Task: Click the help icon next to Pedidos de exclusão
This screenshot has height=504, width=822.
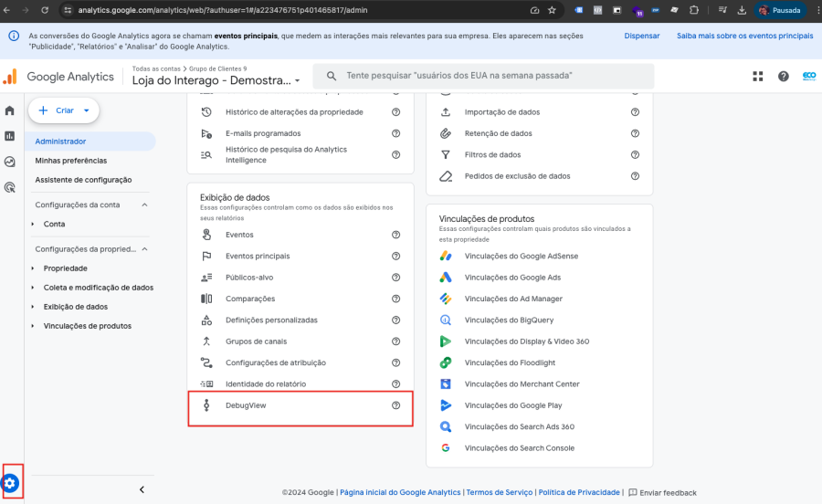Action: (x=635, y=176)
